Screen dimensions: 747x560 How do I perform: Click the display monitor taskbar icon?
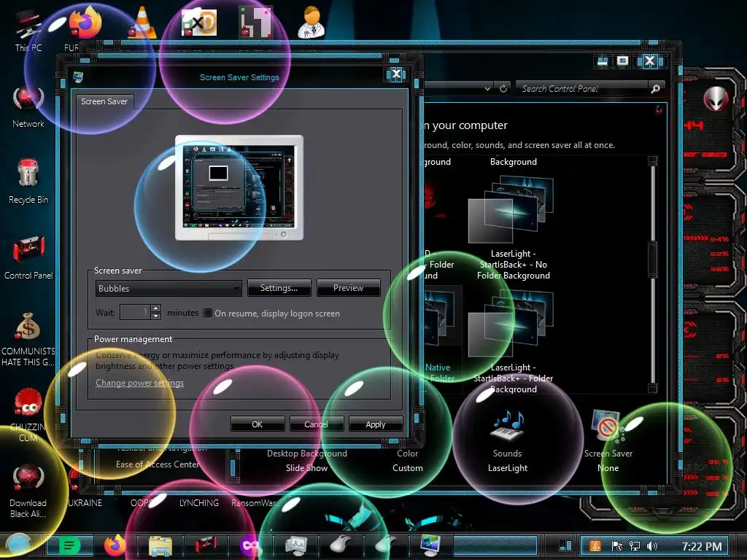pyautogui.click(x=430, y=545)
